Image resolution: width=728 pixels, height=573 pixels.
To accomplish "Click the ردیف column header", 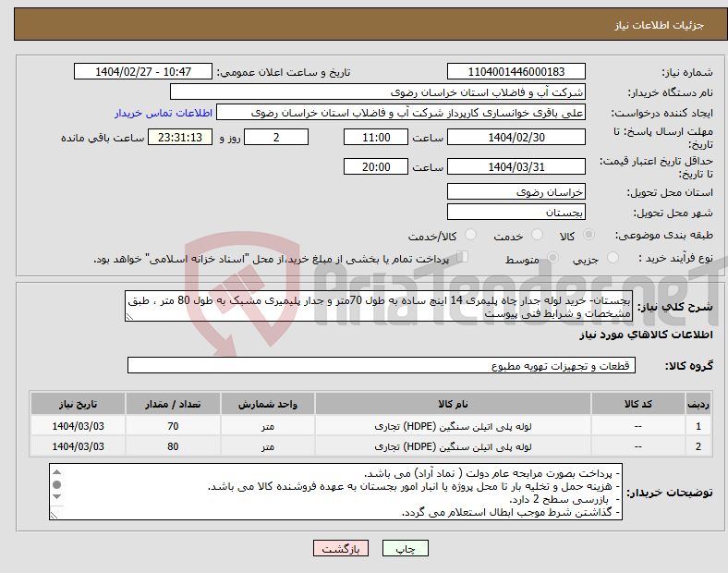I will click(x=698, y=404).
